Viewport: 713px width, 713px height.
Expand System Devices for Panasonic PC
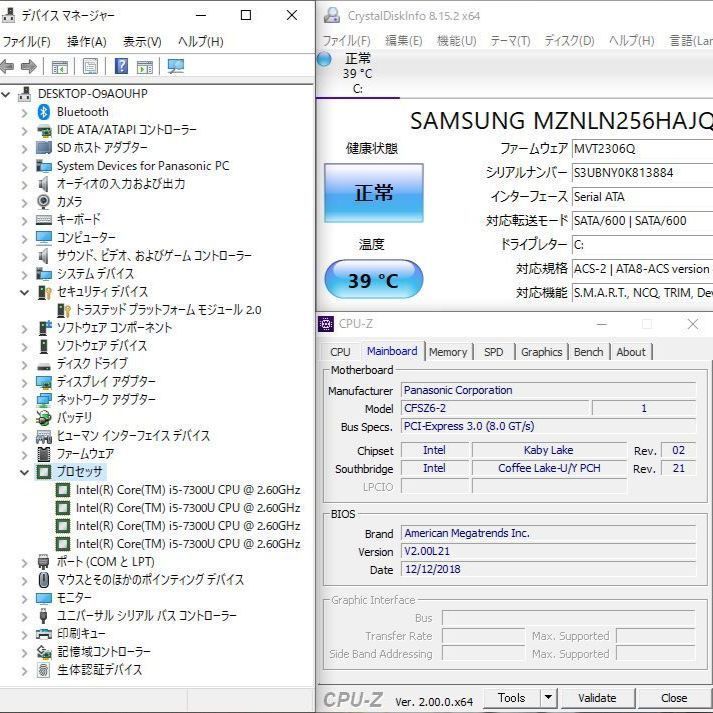[x=25, y=167]
